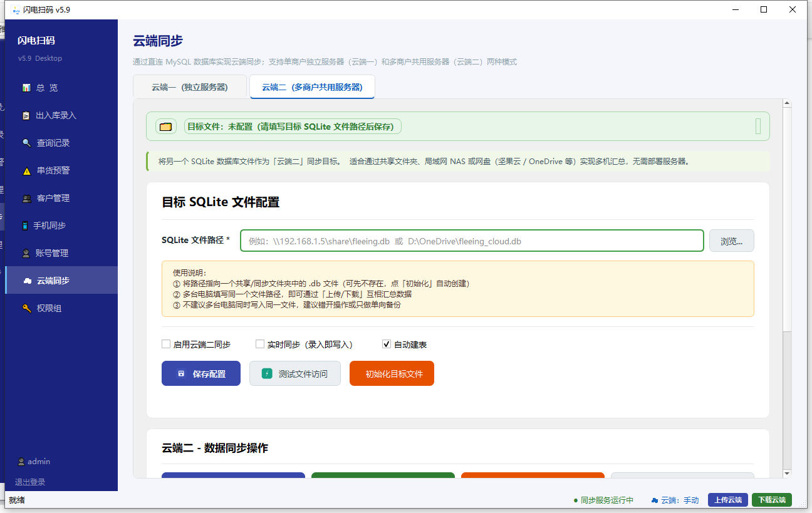Toggle the 实时同步 checkbox
Viewport: 812px width, 513px height.
pos(260,344)
